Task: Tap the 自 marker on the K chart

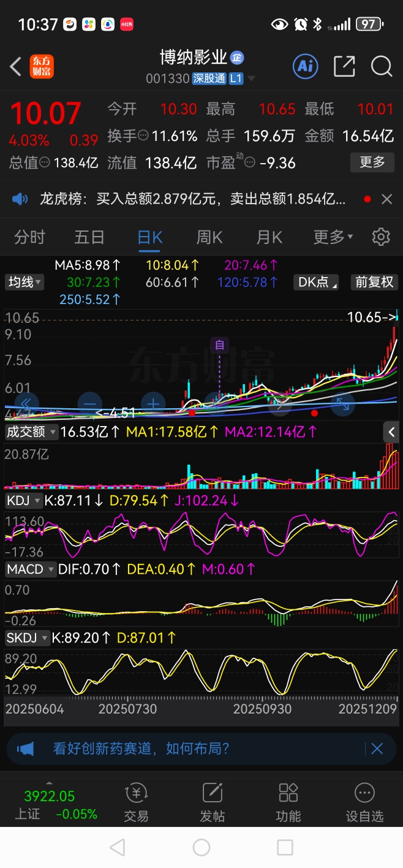Action: click(x=219, y=345)
